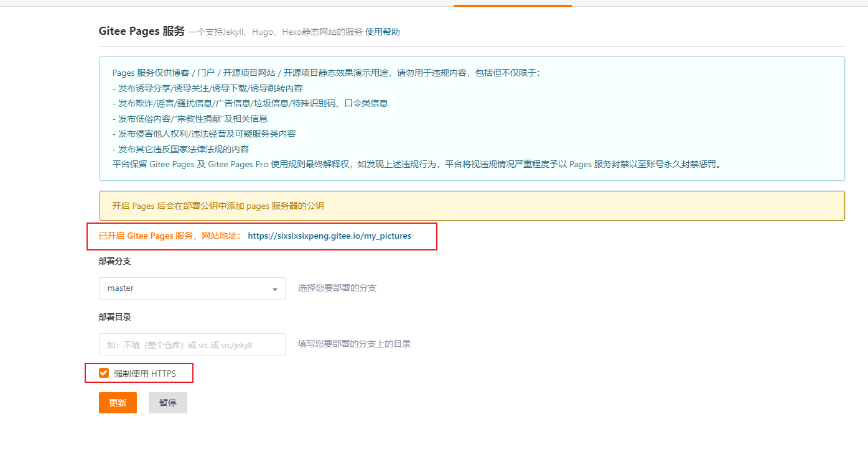Click the yellow 部署公钥 notice text
Image resolution: width=868 pixels, height=450 pixels.
pos(218,206)
